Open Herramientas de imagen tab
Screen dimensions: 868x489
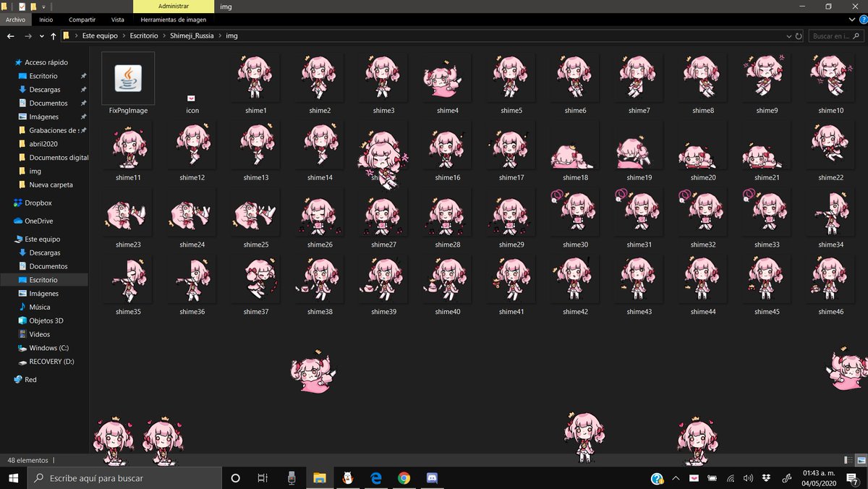coord(174,20)
